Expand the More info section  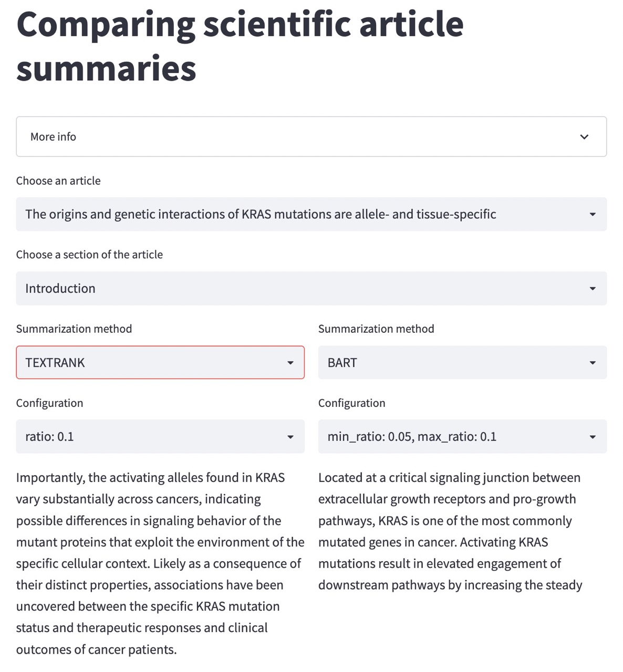click(x=311, y=136)
